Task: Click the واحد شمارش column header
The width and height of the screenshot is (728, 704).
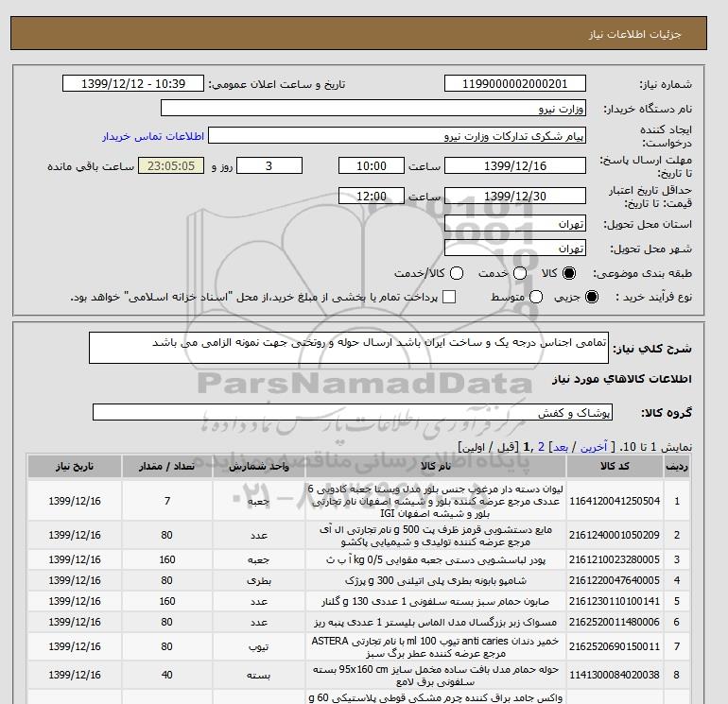Action: point(259,467)
